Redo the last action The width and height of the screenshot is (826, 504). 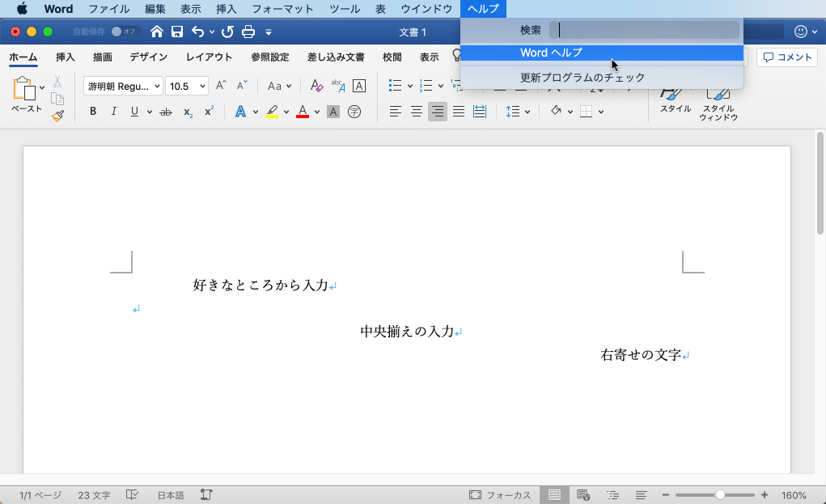[x=227, y=32]
